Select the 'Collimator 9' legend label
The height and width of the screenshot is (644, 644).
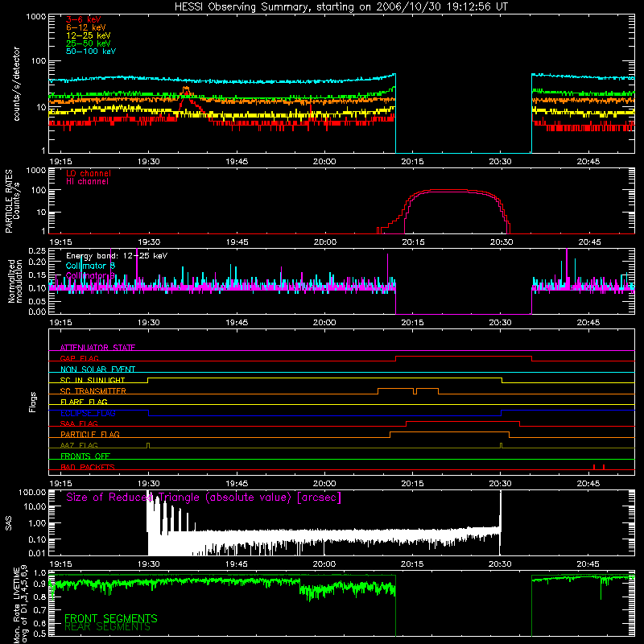[x=90, y=275]
